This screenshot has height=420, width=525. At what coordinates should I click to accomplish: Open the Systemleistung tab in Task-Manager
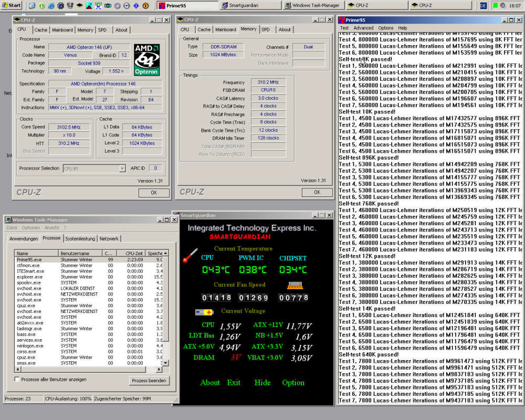(x=80, y=238)
